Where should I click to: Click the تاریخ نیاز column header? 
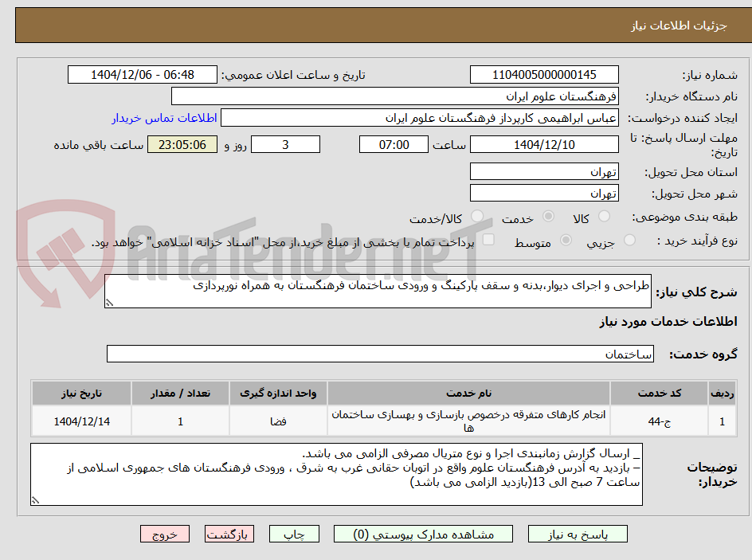point(81,394)
